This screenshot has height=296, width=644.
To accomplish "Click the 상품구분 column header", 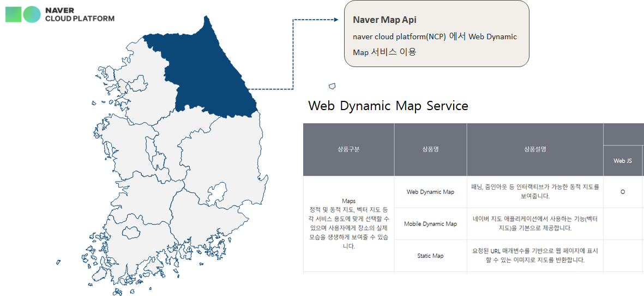I will (x=348, y=149).
